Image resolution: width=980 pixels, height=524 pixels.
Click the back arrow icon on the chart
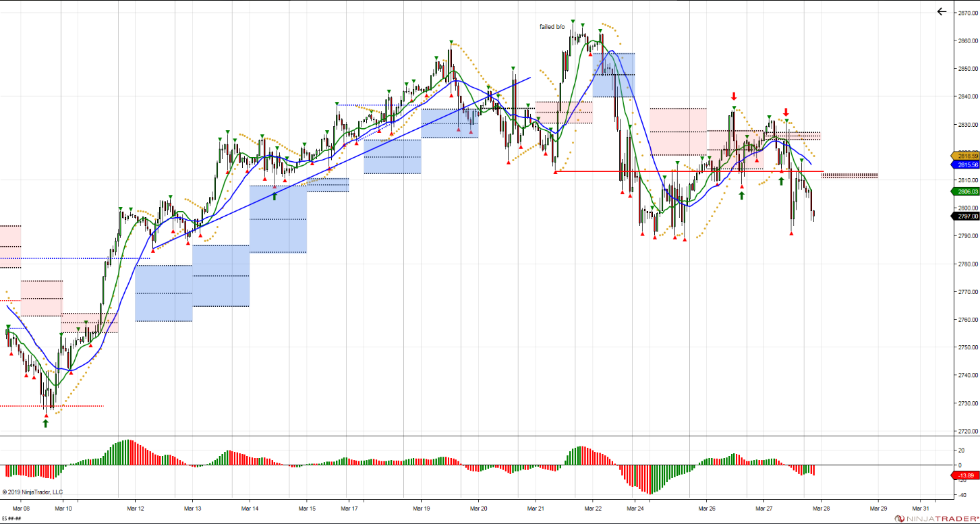pos(942,11)
